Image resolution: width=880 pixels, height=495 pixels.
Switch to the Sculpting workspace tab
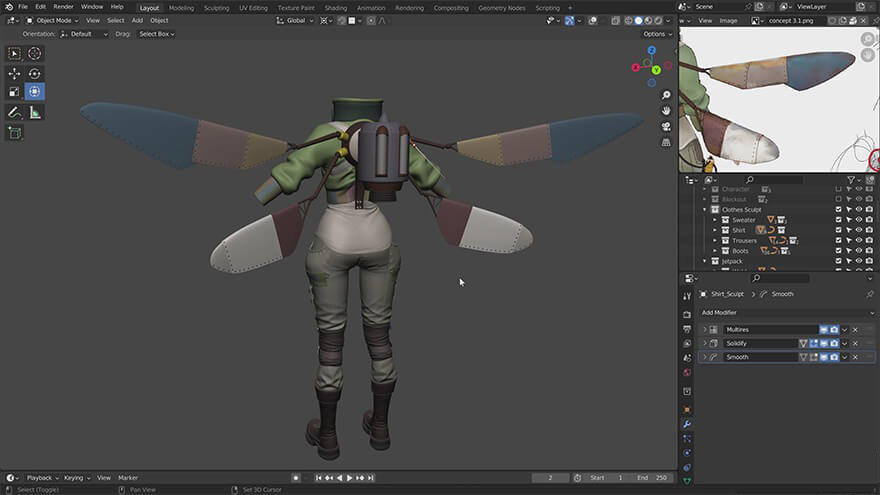click(x=216, y=8)
